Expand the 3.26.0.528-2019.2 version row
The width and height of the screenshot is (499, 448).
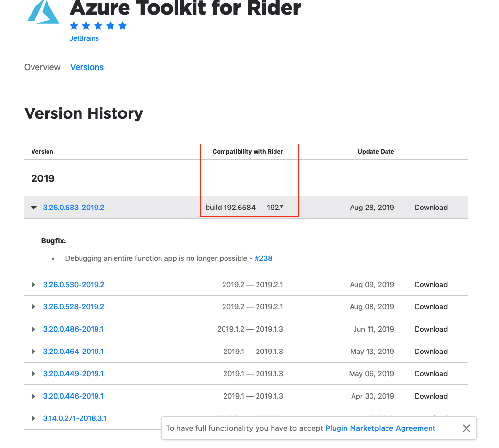pyautogui.click(x=33, y=307)
